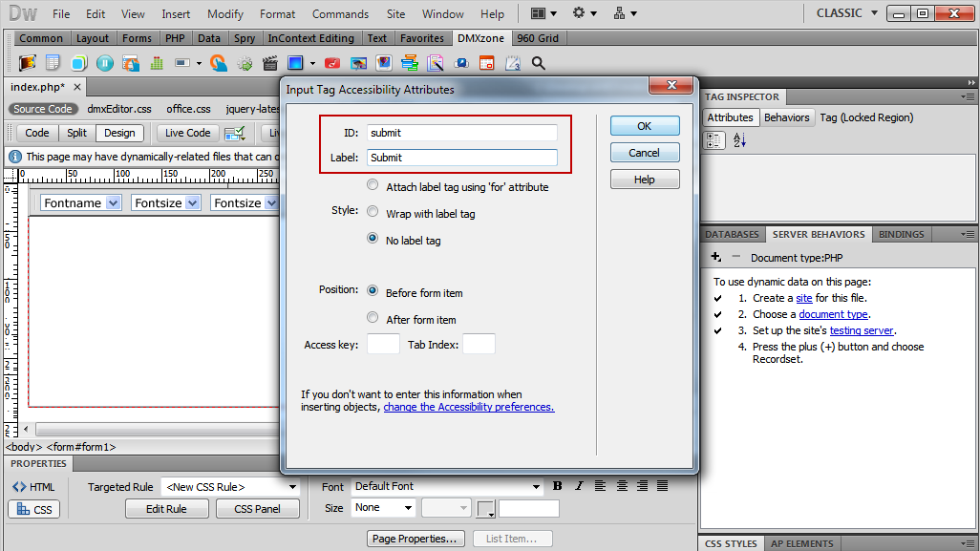Click the gear with green arrow icon
This screenshot has height=551, width=980.
[x=245, y=63]
